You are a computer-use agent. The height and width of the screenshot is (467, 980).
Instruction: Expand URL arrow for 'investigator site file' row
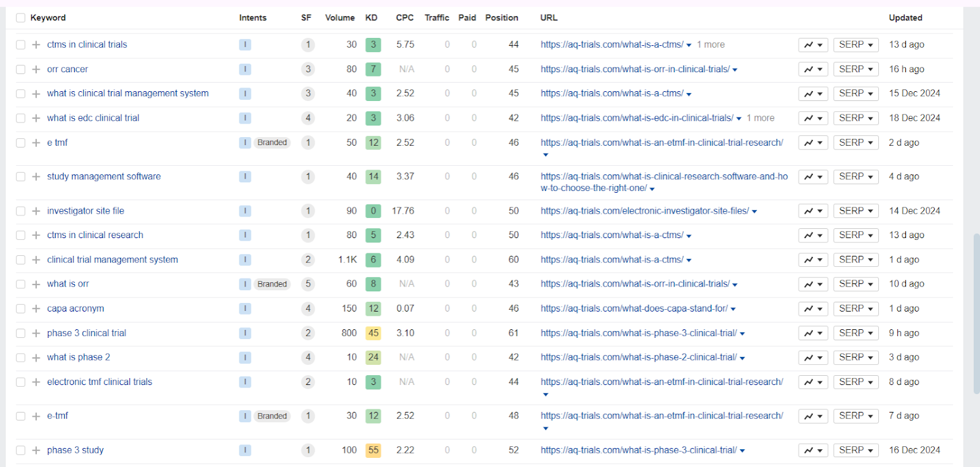(755, 212)
